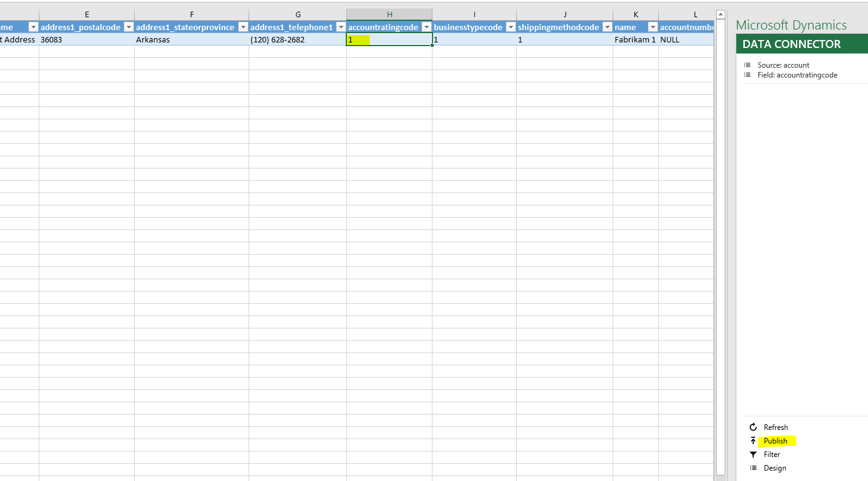This screenshot has width=868, height=481.
Task: Click the Publish upload arrow icon
Action: click(753, 440)
